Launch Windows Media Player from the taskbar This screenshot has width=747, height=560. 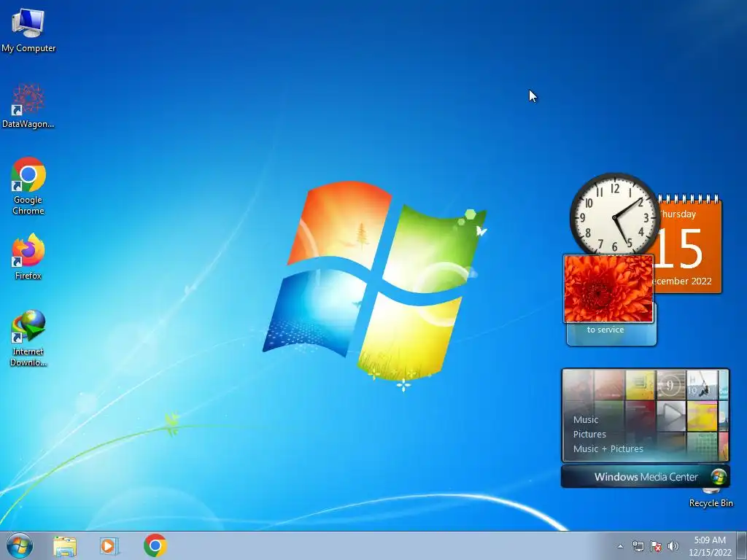pos(109,546)
